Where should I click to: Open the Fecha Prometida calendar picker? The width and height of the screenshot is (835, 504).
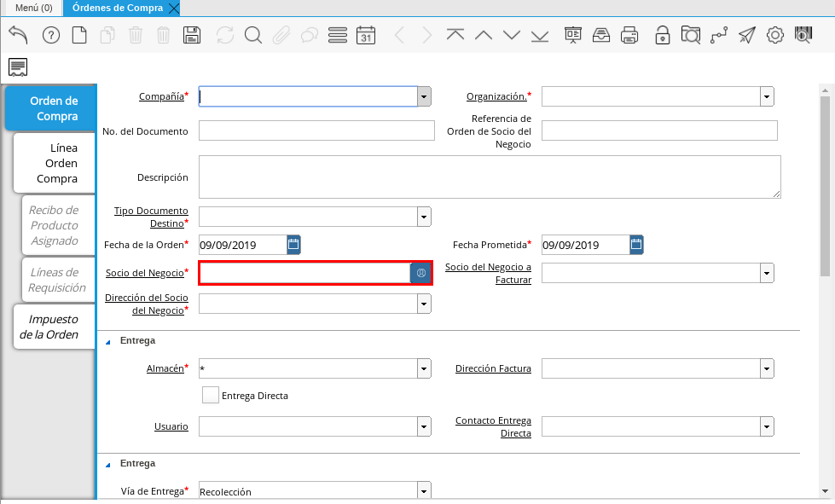636,245
